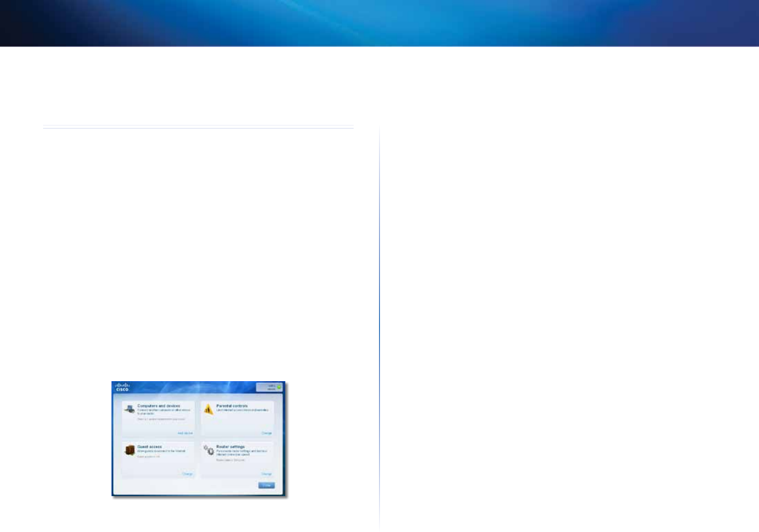Click the Guest access status text
Image resolution: width=759 pixels, height=532 pixels.
click(149, 457)
